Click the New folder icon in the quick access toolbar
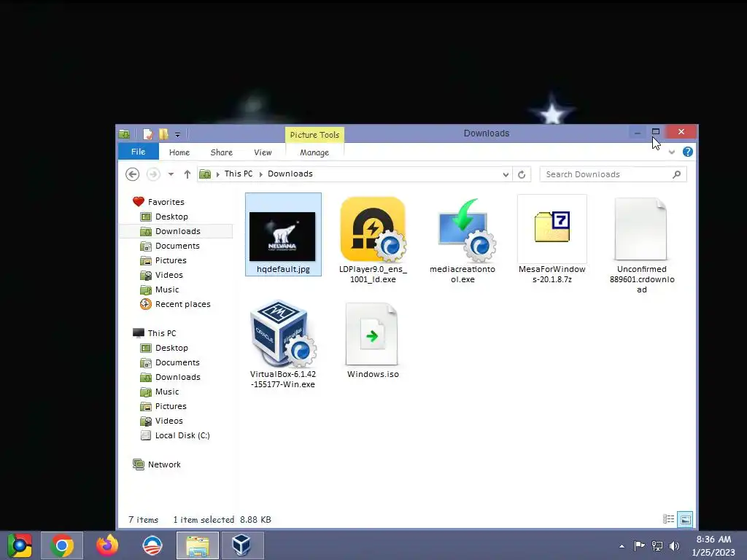 click(x=163, y=134)
